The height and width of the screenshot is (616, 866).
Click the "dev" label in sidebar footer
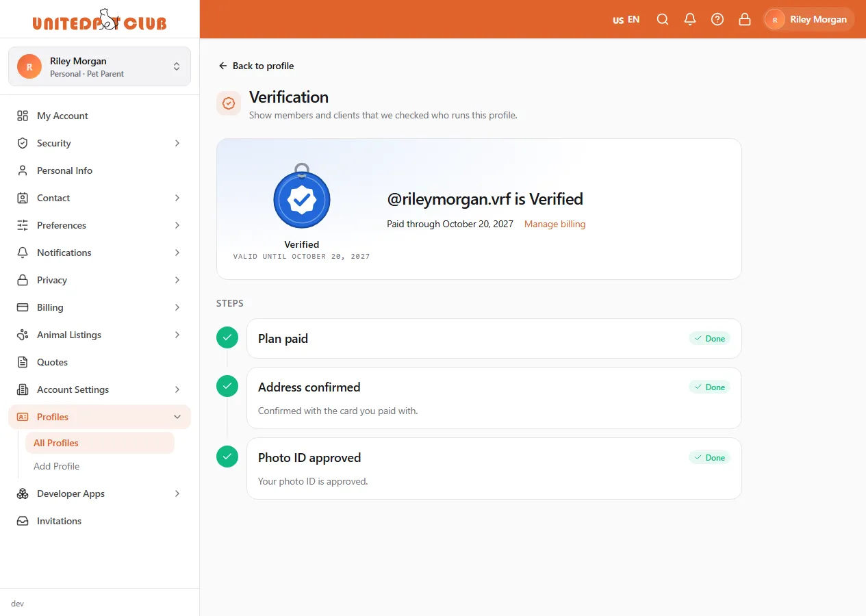[x=18, y=604]
